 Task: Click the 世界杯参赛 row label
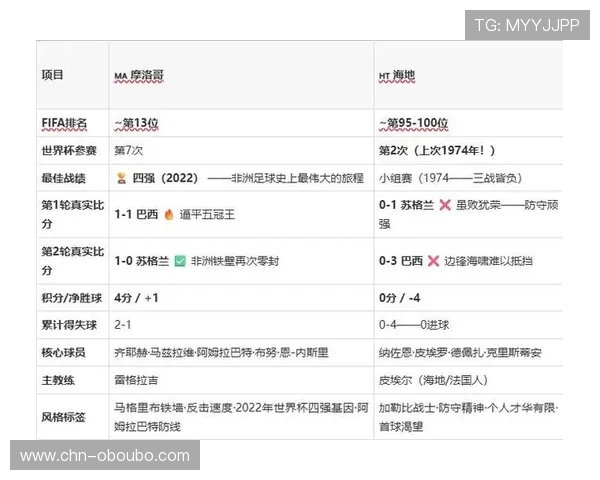point(69,151)
